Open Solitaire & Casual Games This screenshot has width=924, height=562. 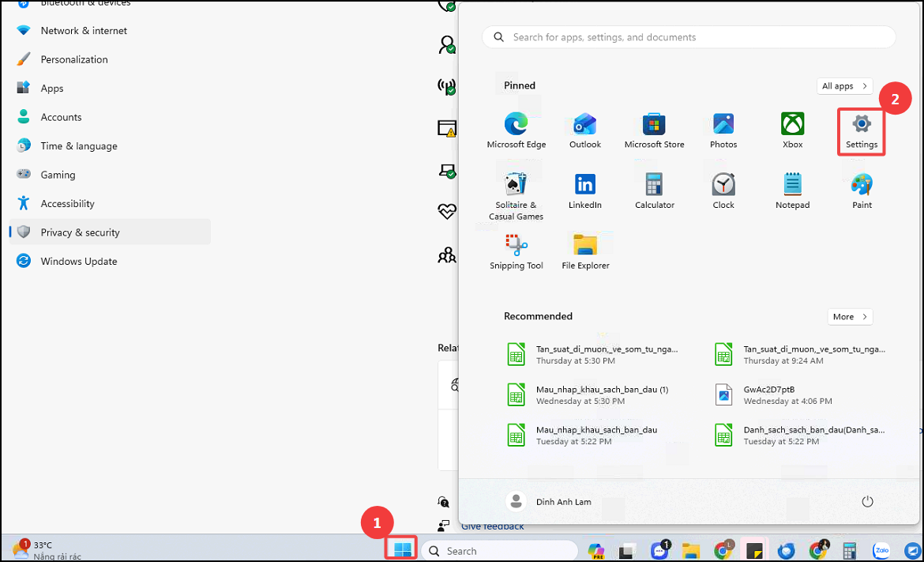tap(516, 197)
